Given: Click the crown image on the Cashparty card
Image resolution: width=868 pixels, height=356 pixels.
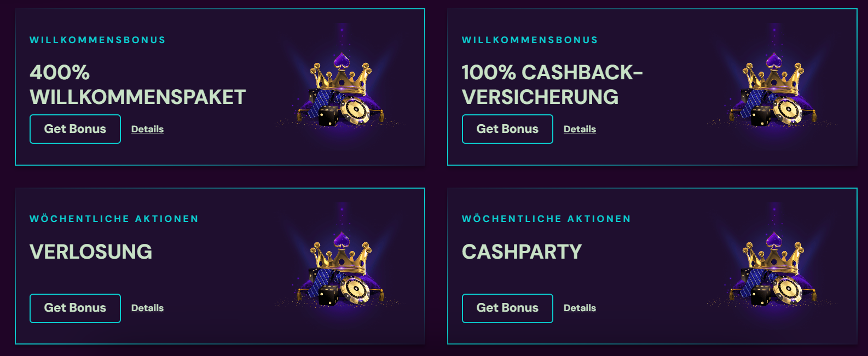Looking at the screenshot, I should pyautogui.click(x=773, y=269).
